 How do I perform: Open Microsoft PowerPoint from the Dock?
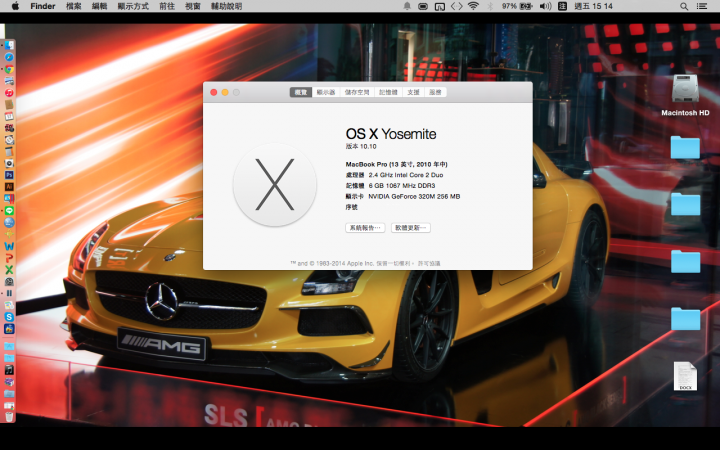[x=9, y=258]
